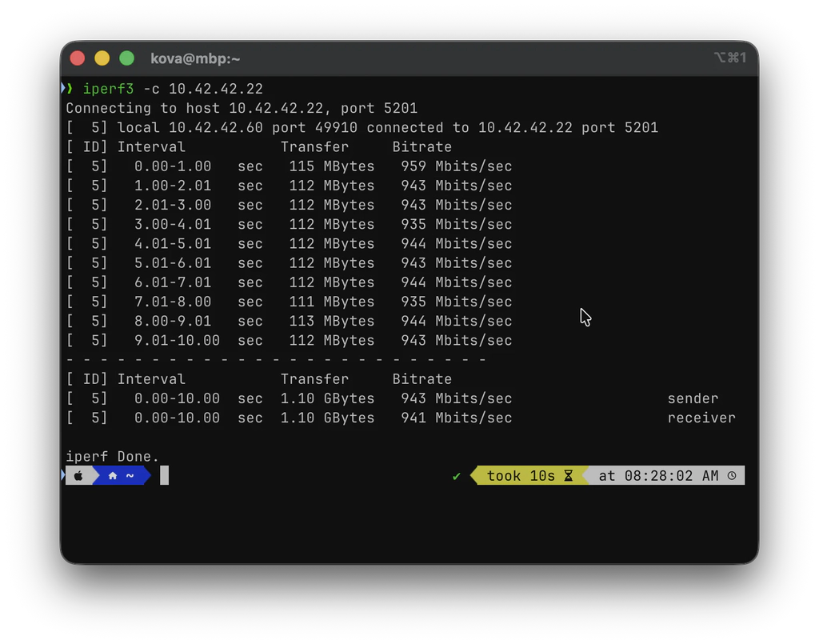Click the 115 MBytes transfer value
Screen dimensions: 819x644
click(x=332, y=166)
